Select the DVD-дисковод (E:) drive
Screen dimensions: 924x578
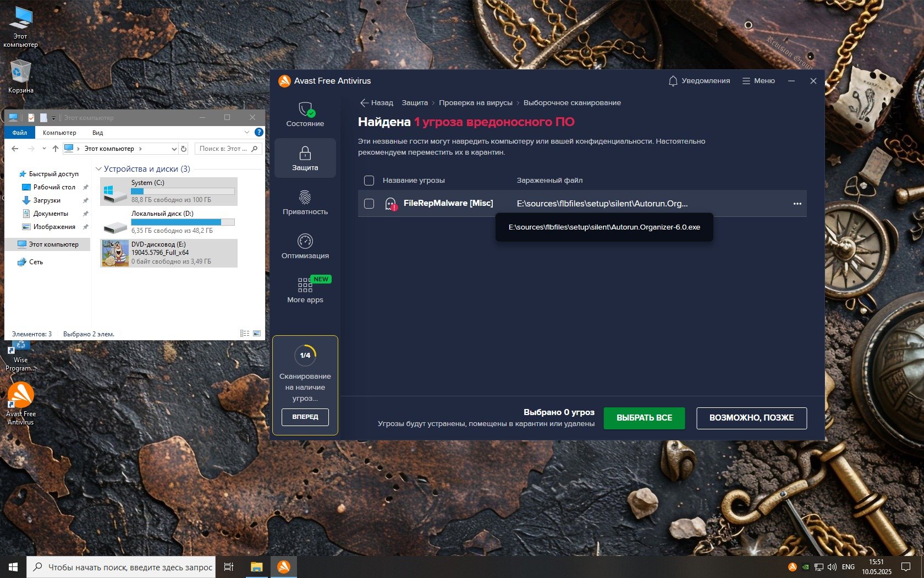169,253
